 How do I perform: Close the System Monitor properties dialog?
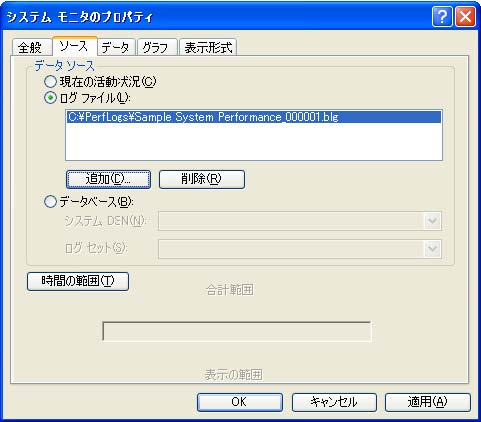[x=465, y=16]
